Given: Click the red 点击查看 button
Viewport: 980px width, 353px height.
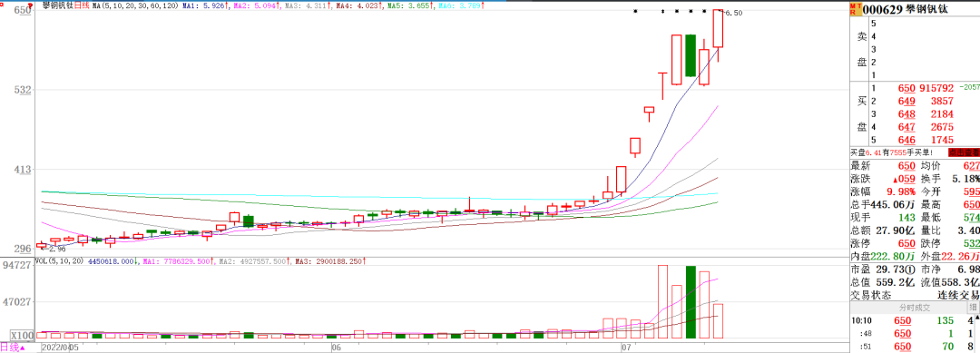Looking at the screenshot, I should coord(963,152).
